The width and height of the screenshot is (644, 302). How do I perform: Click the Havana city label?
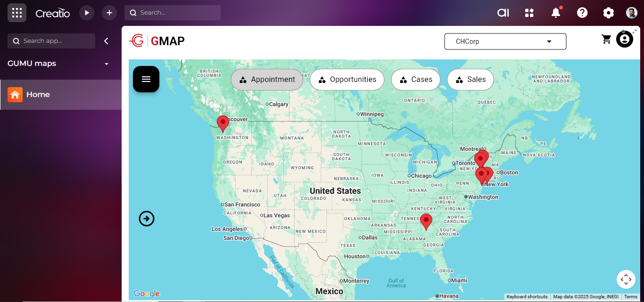pos(449,296)
